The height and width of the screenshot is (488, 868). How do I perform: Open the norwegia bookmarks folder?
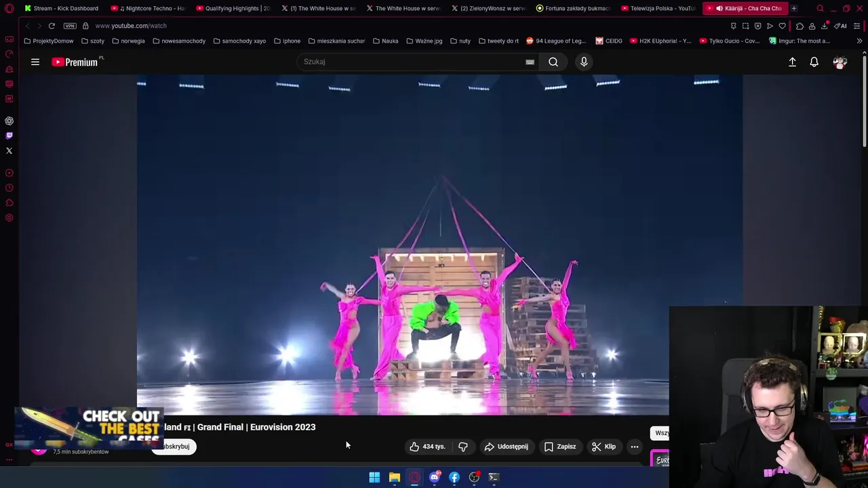click(x=128, y=41)
